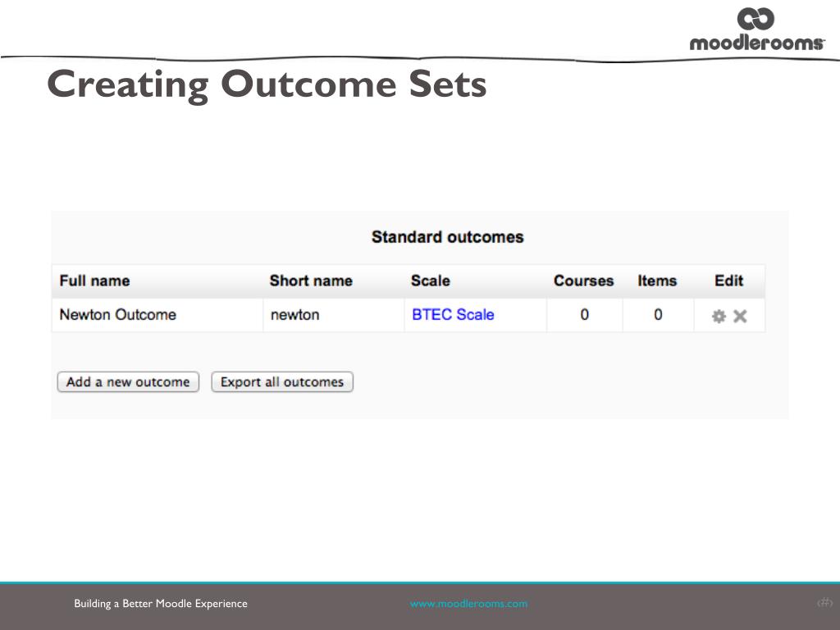840x630 pixels.
Task: Click the Courses count 0 cell
Action: 584,315
